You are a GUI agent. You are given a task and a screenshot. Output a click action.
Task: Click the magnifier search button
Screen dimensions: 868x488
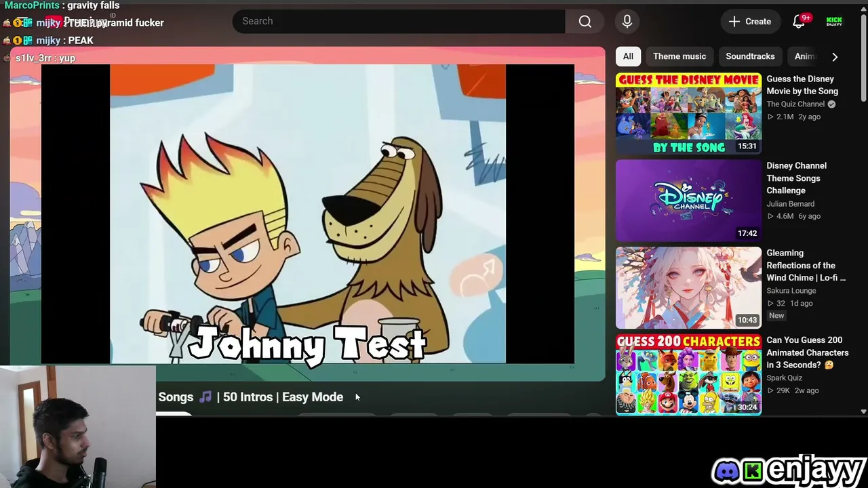coord(585,22)
